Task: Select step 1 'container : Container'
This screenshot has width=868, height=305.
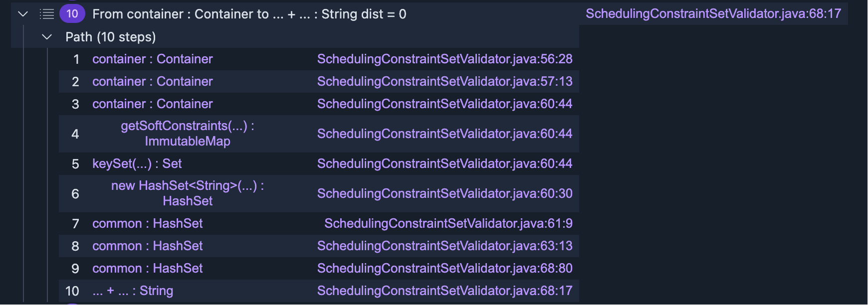Action: coord(152,59)
